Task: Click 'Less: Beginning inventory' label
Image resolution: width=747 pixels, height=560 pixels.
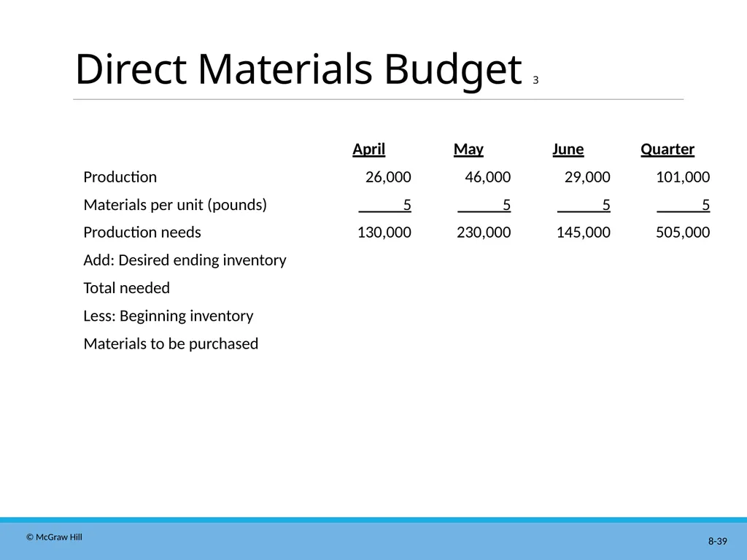Action: 169,316
